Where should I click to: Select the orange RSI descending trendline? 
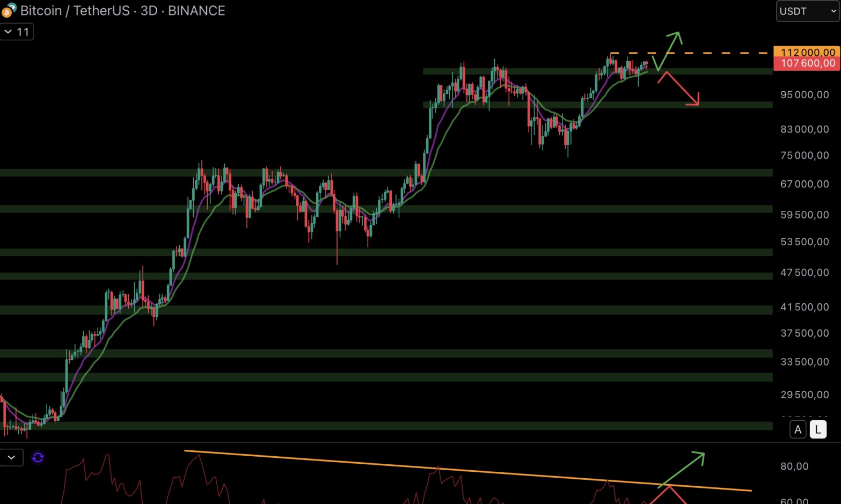[467, 471]
